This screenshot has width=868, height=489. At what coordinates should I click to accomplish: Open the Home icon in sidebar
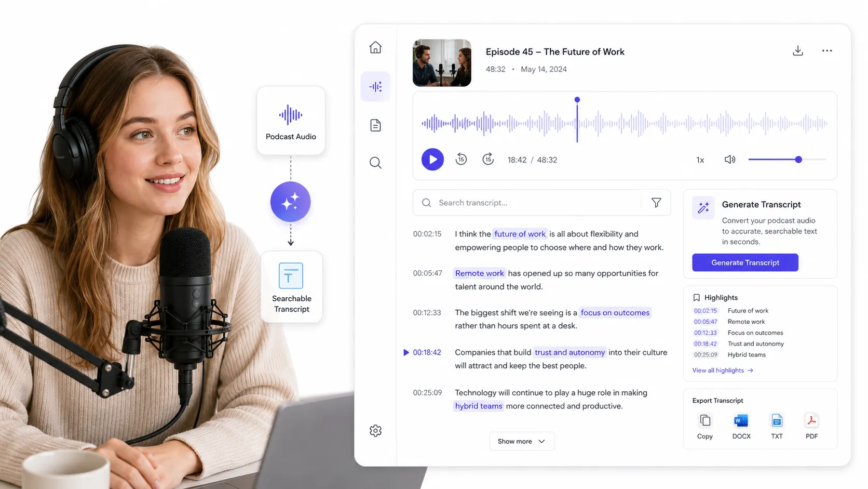tap(375, 47)
